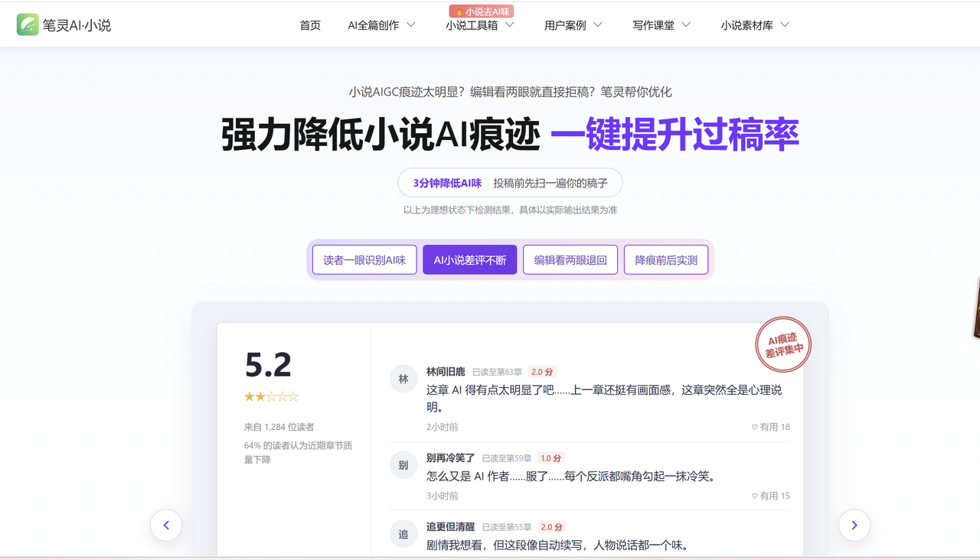The width and height of the screenshot is (980, 560).
Task: Click the 64% 的读者认为 statistic text
Action: (298, 452)
